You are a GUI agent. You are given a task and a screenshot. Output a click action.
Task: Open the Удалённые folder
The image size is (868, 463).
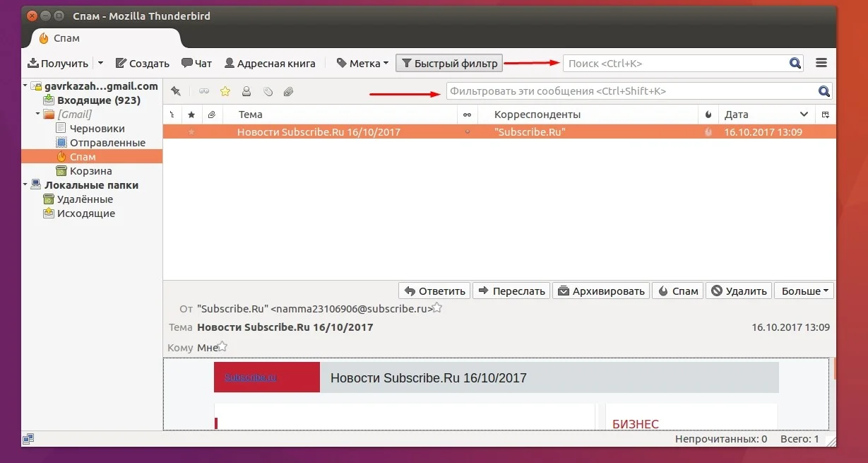78,199
